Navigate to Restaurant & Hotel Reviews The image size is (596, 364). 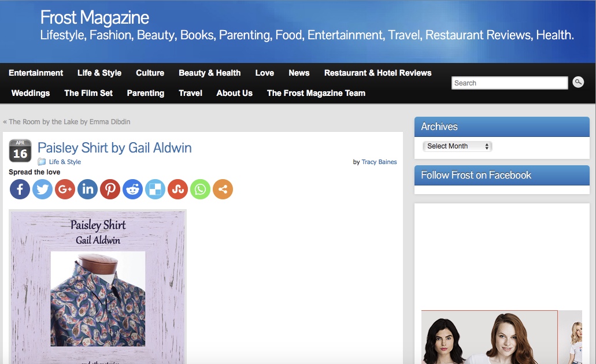click(x=377, y=73)
